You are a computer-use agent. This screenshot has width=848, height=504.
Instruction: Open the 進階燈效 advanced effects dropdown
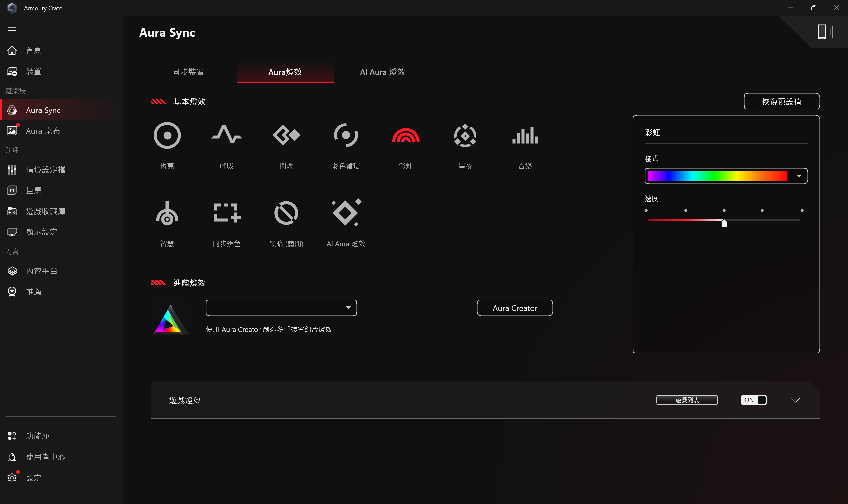[281, 308]
